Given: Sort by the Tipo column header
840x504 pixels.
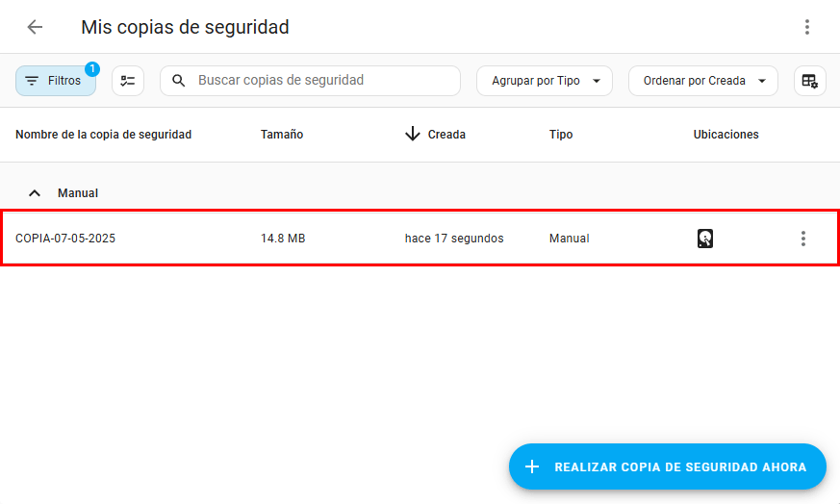Looking at the screenshot, I should coord(561,135).
